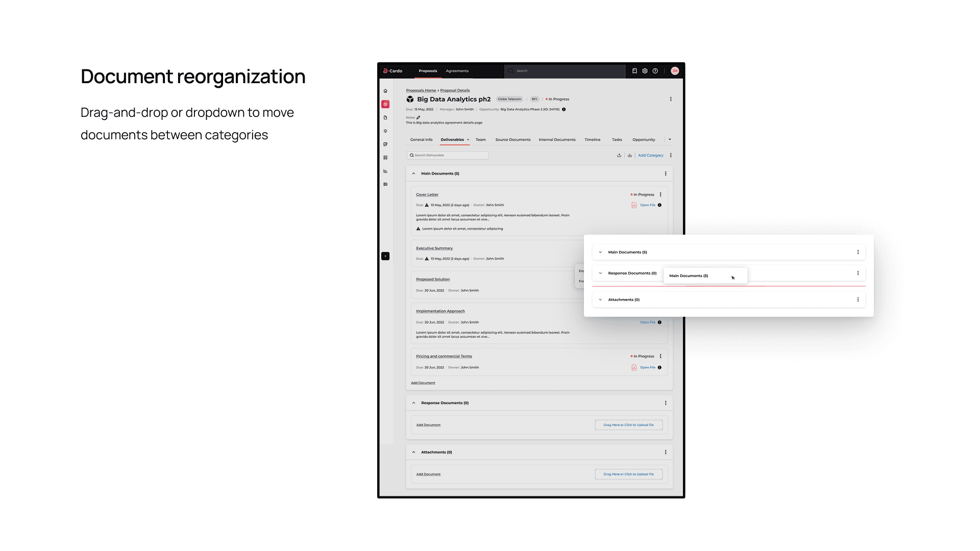This screenshot has height=551, width=980.
Task: Click the home icon in sidebar
Action: (x=385, y=91)
